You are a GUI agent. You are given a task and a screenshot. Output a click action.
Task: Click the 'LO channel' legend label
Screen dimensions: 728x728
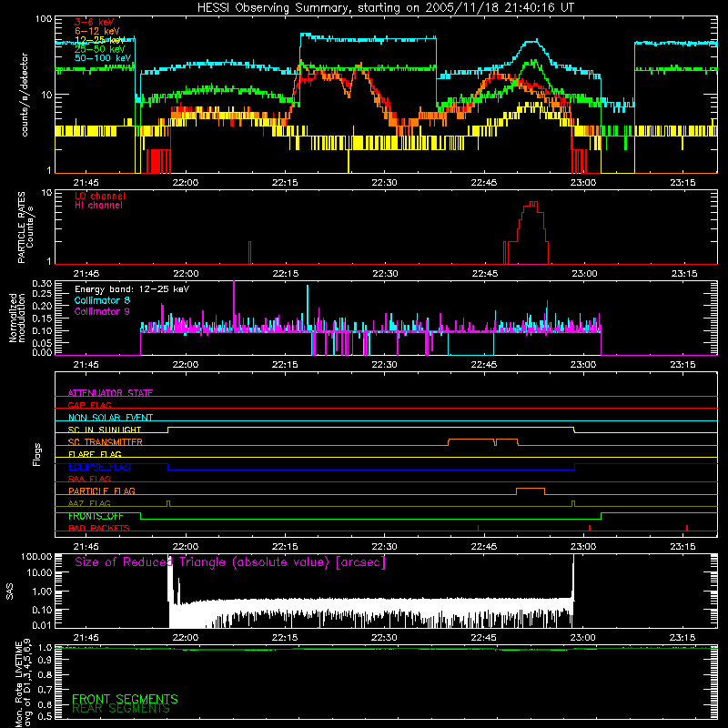[100, 196]
